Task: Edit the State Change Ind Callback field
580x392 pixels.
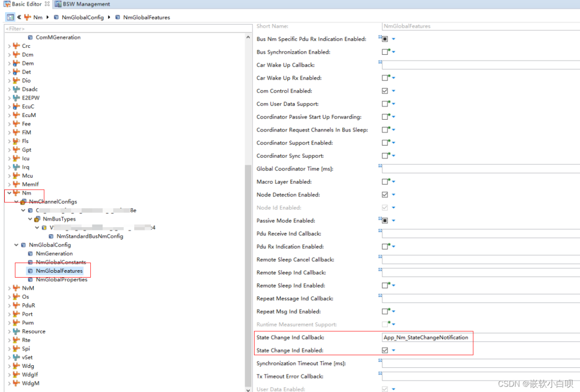Action: (481, 337)
